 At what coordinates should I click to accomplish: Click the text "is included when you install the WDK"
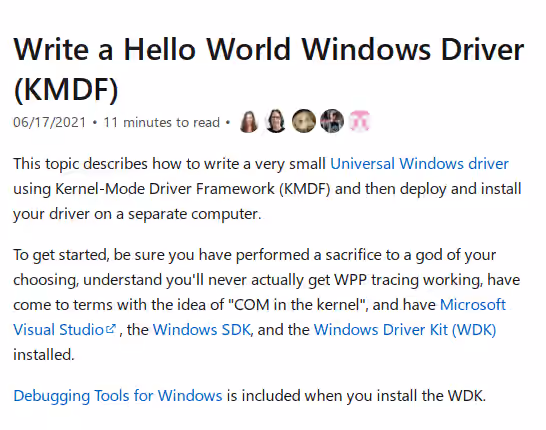pos(356,396)
